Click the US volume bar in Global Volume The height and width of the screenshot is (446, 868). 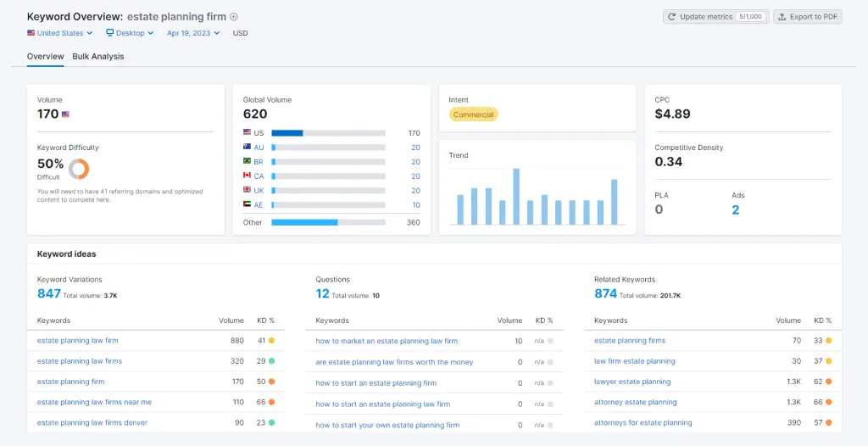click(328, 133)
